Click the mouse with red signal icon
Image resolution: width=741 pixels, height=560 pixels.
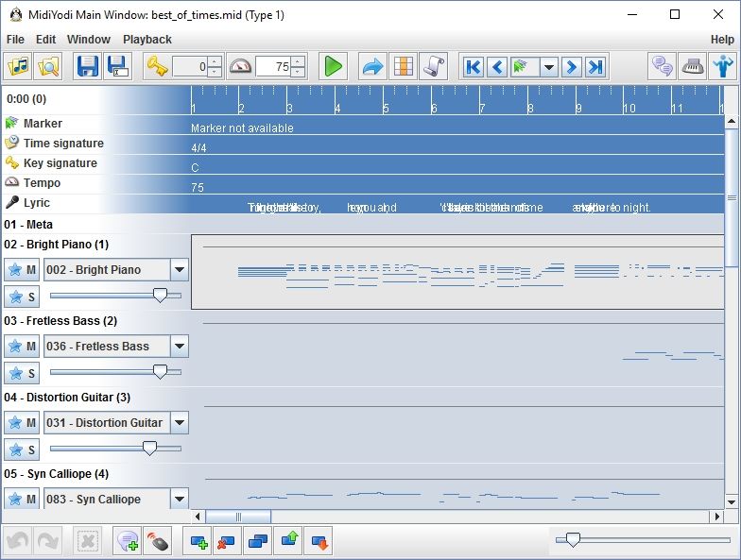point(157,540)
